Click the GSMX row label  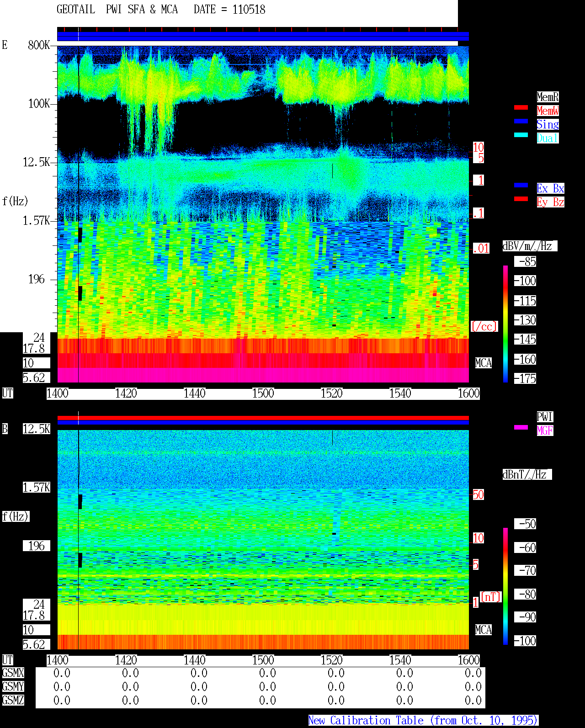coord(13,673)
